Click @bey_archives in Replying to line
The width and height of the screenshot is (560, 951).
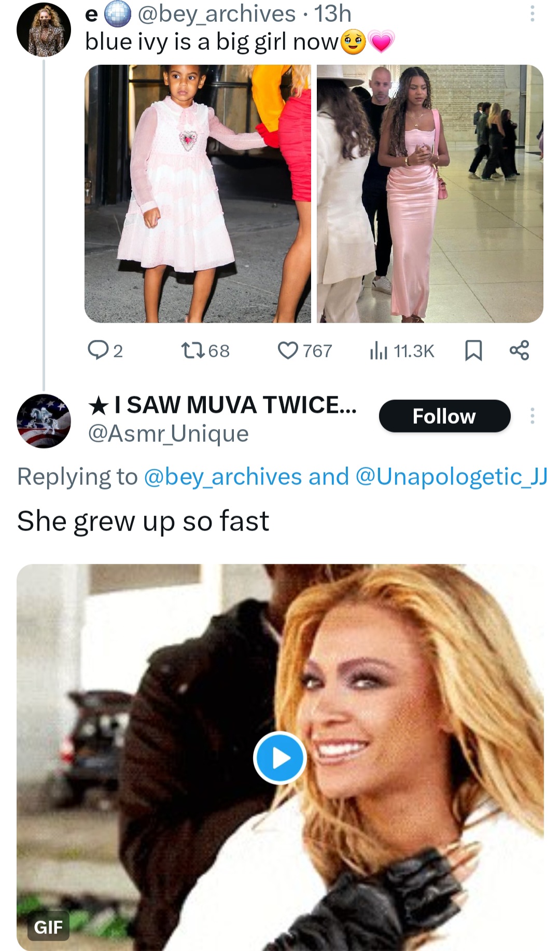click(222, 477)
